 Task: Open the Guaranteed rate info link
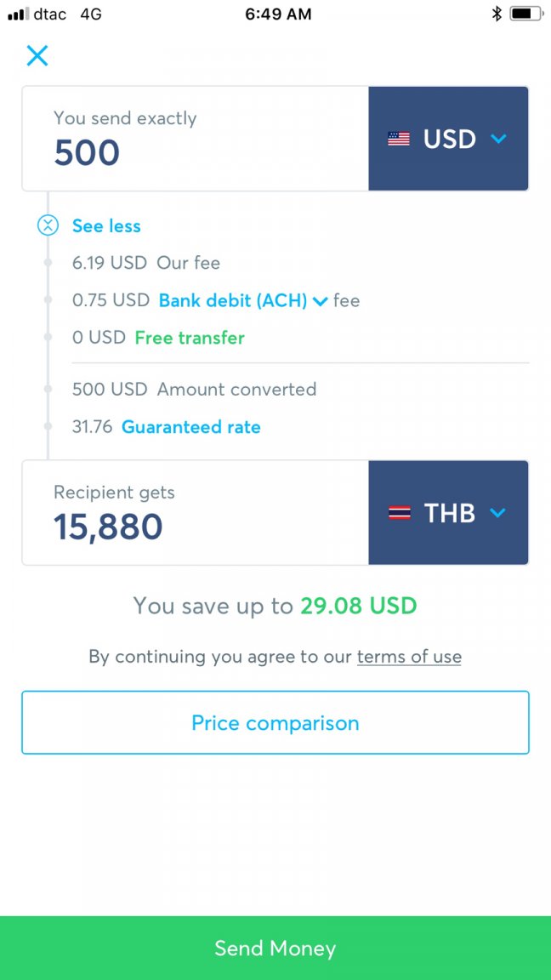tap(191, 428)
